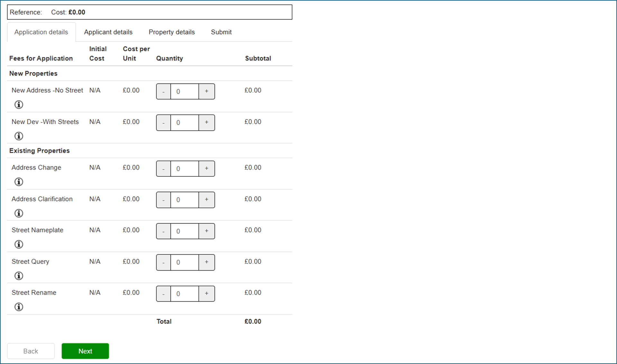
Task: Click the 'Street Query' row label
Action: 30,262
